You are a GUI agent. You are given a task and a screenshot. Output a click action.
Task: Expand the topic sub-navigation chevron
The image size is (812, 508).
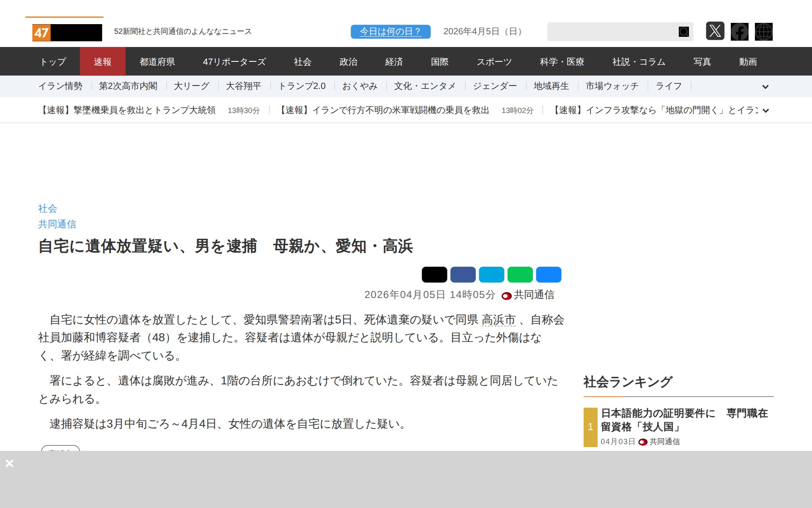point(765,86)
